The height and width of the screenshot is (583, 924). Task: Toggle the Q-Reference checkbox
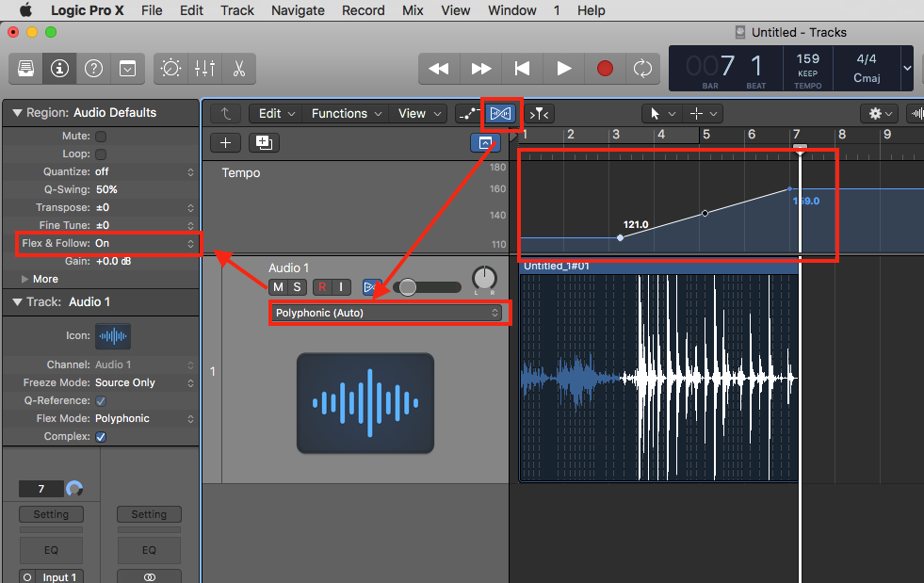(101, 401)
